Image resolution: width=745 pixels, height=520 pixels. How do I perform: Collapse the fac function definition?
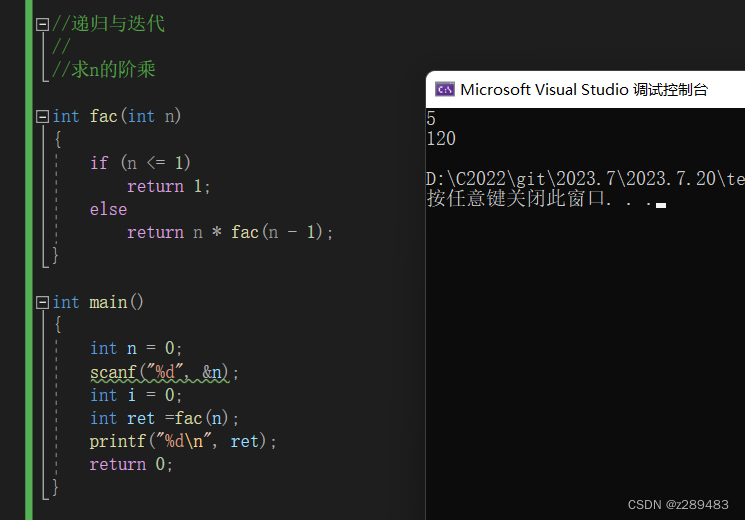[x=42, y=116]
